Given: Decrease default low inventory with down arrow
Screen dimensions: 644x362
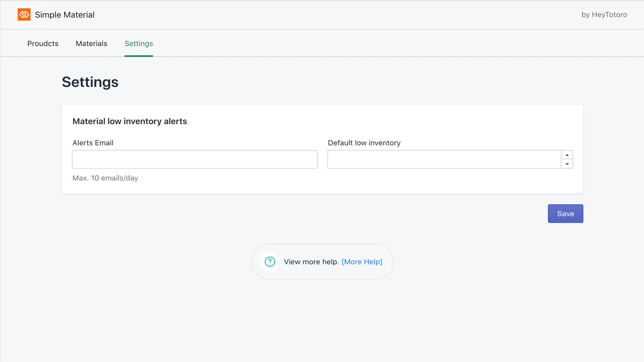Looking at the screenshot, I should 567,164.
